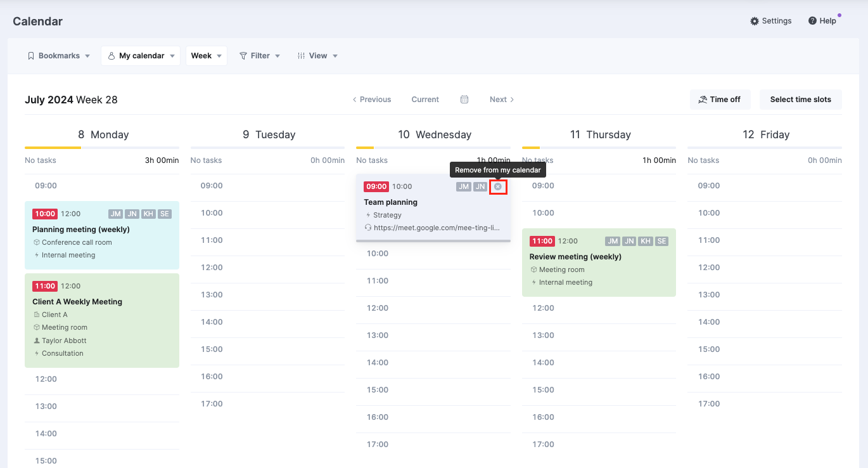Click Select time slots button
Image resolution: width=868 pixels, height=468 pixels.
[800, 100]
